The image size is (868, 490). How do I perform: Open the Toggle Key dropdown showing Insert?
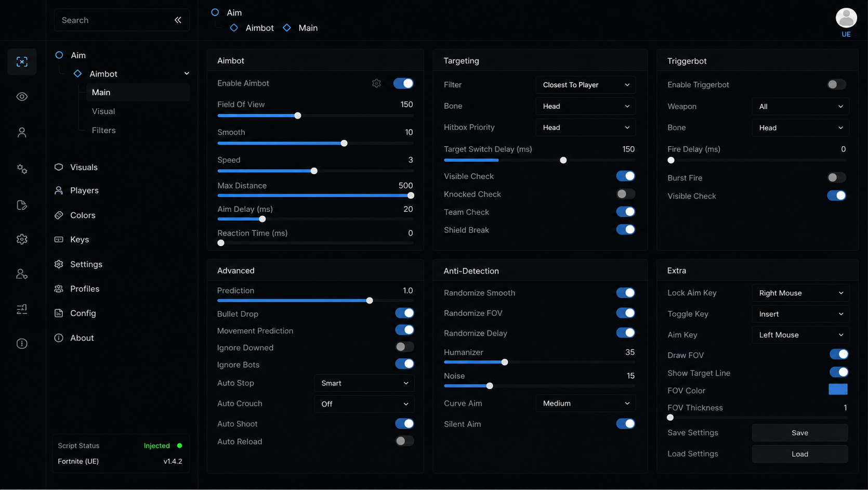(x=800, y=314)
